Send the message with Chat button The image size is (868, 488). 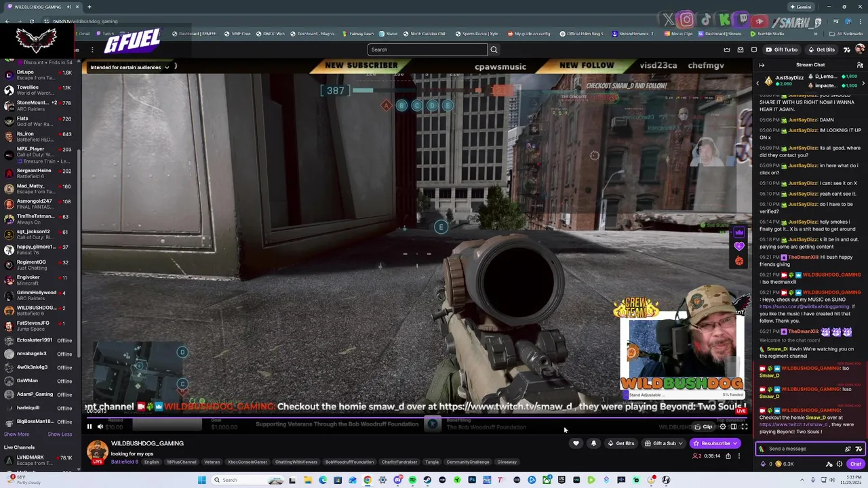click(x=856, y=464)
